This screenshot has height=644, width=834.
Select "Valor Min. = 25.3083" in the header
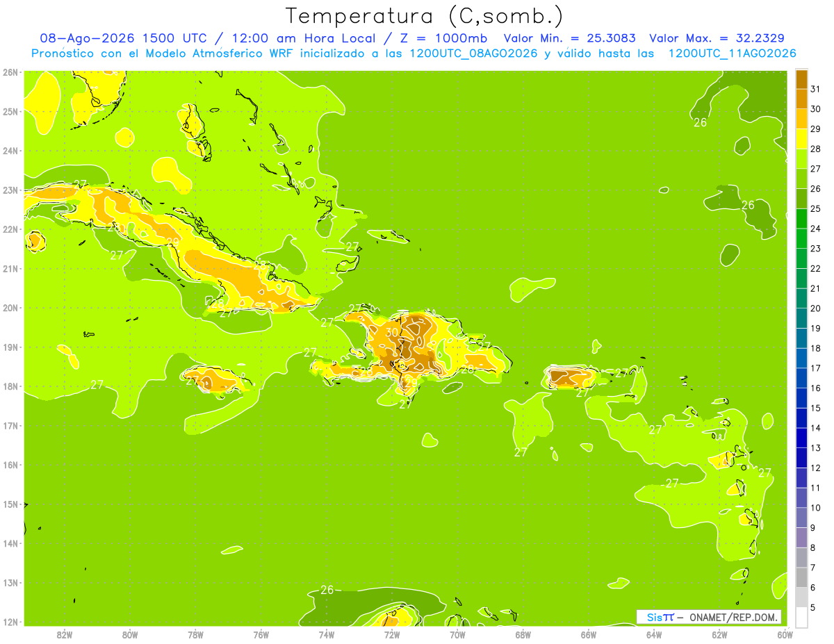click(x=569, y=38)
